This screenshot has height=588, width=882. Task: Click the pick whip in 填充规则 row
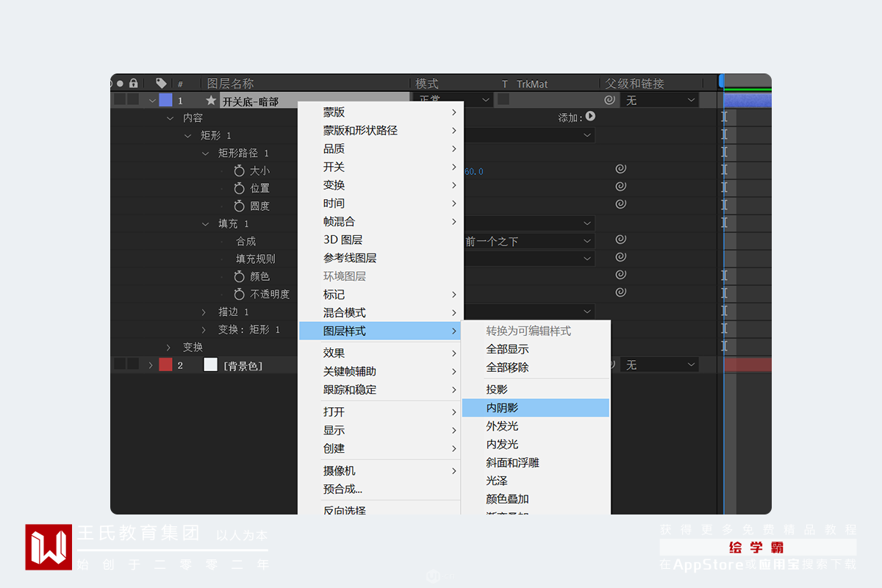(x=621, y=257)
